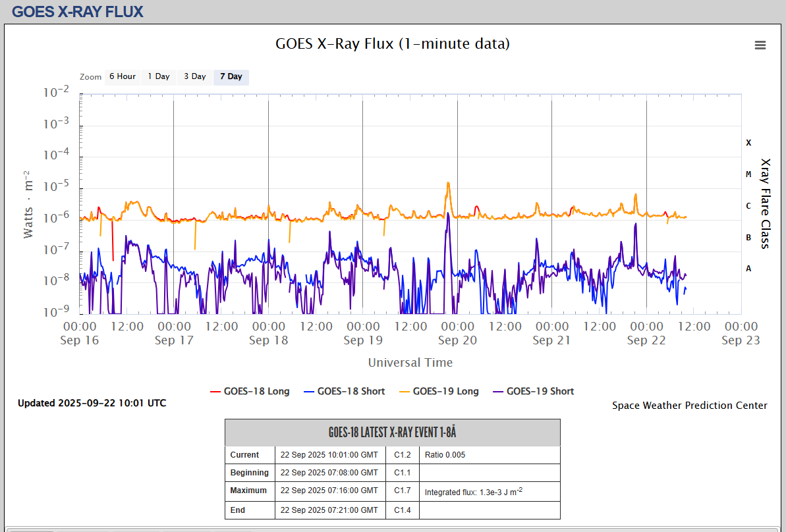Viewport: 786px width, 532px height.
Task: Toggle GOES-18 Long series in legend
Action: (x=250, y=391)
